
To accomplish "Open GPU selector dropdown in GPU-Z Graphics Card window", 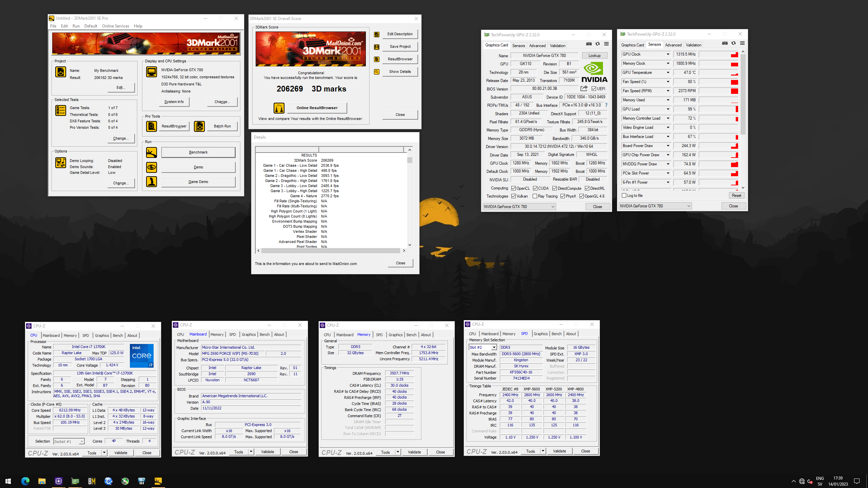I will click(519, 207).
